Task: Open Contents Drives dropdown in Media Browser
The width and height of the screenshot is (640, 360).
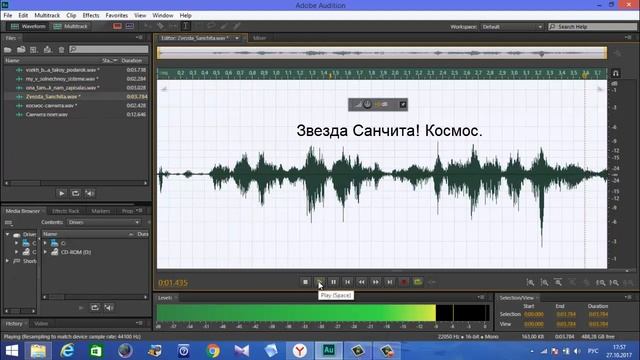Action: tap(103, 222)
